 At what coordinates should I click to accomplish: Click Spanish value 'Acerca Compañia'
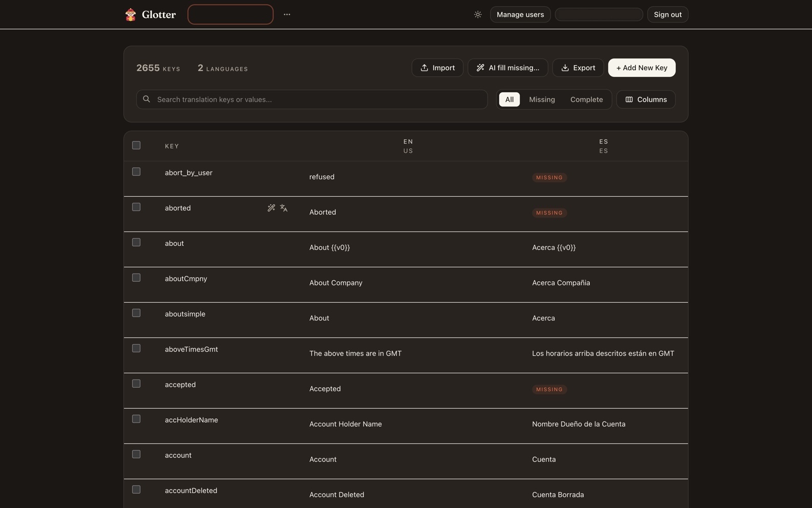561,283
